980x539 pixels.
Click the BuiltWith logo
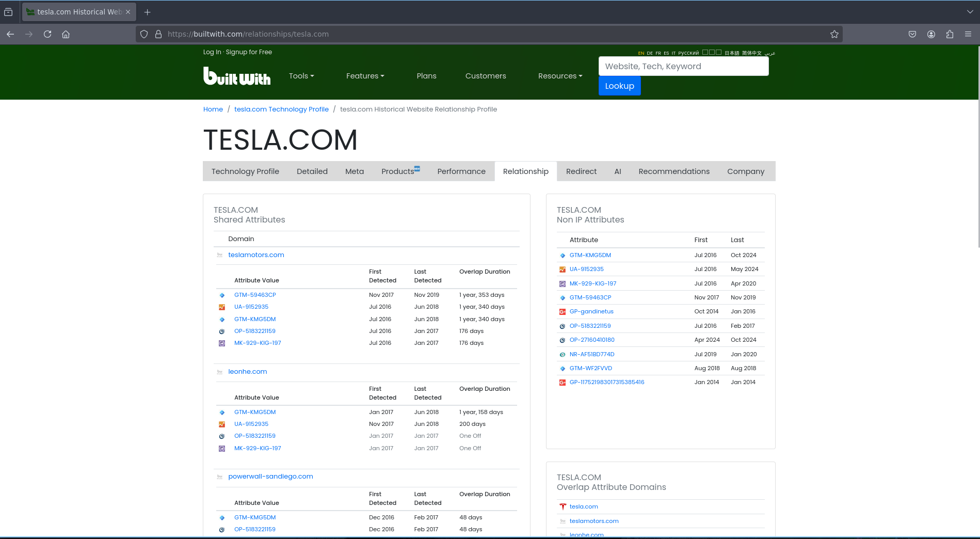coord(237,76)
